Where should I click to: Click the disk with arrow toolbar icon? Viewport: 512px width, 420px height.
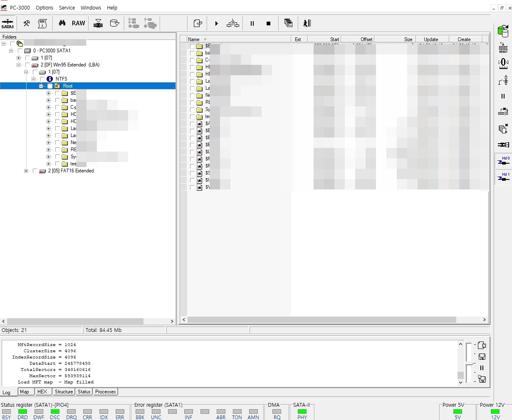(x=114, y=23)
